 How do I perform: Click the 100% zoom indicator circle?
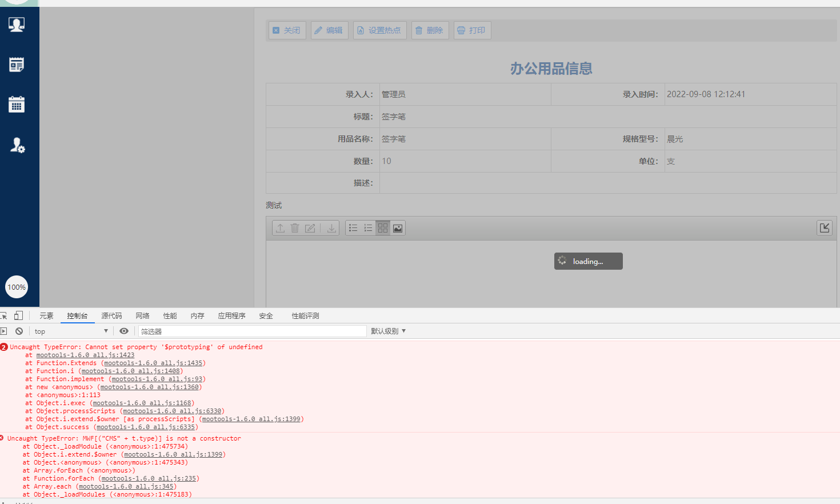coord(17,287)
